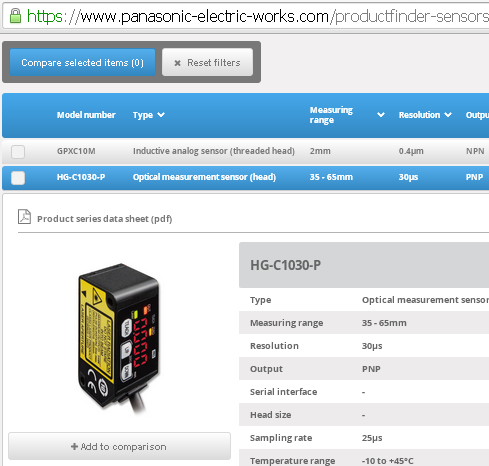
Task: Click the HG-C1030-P sensor product image
Action: pos(119,338)
